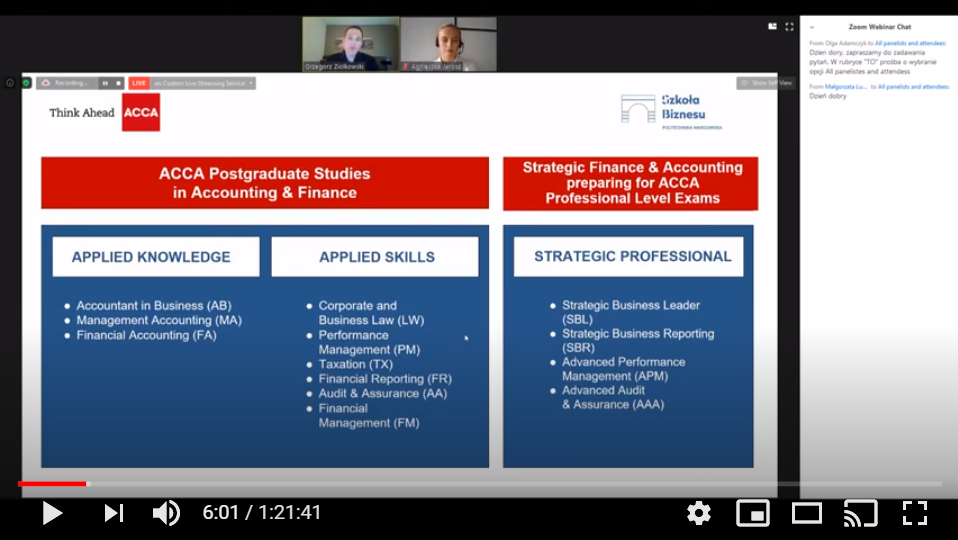Change Zoom video layout view icon
Image resolution: width=958 pixels, height=540 pixels.
[x=772, y=27]
